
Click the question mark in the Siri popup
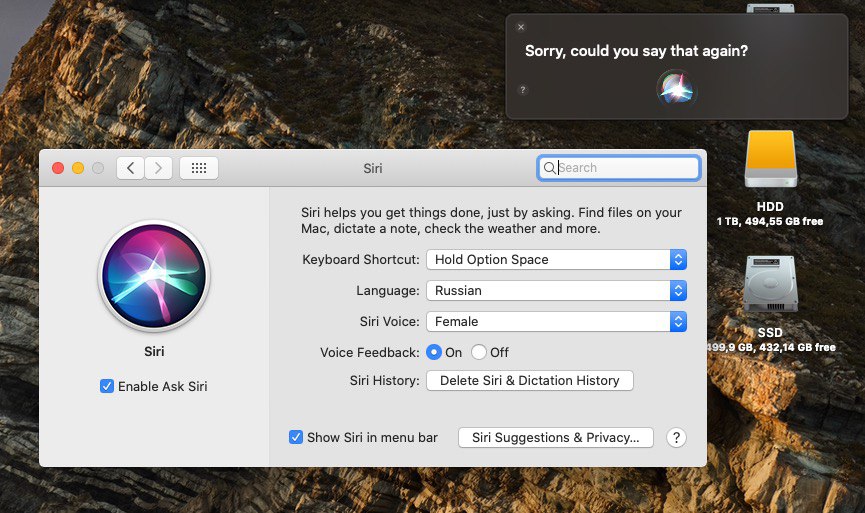click(523, 90)
